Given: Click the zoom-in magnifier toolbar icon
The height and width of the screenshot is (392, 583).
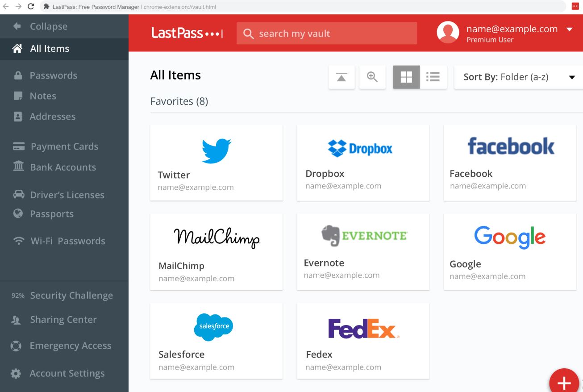Looking at the screenshot, I should 372,77.
